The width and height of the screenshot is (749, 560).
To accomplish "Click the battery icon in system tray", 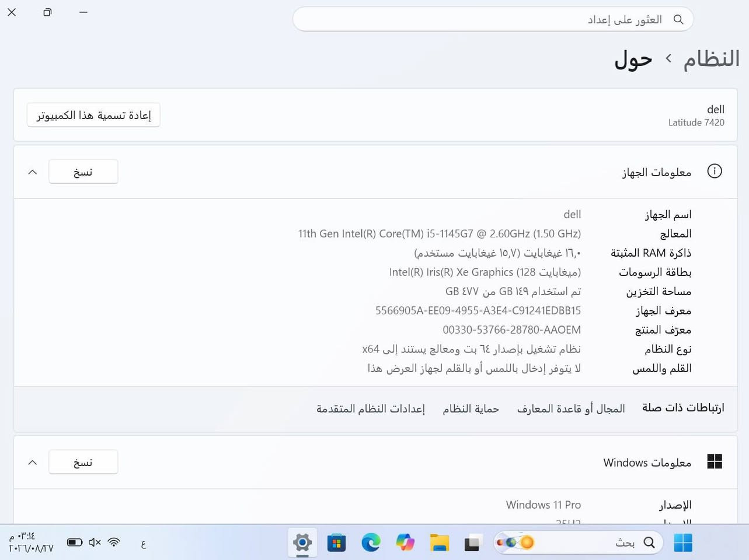I will (75, 542).
